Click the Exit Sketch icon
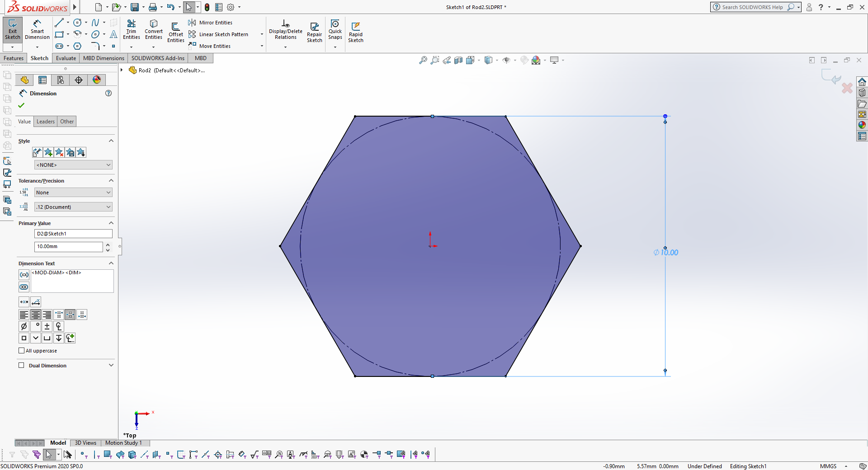This screenshot has height=470, width=868. pos(13,30)
